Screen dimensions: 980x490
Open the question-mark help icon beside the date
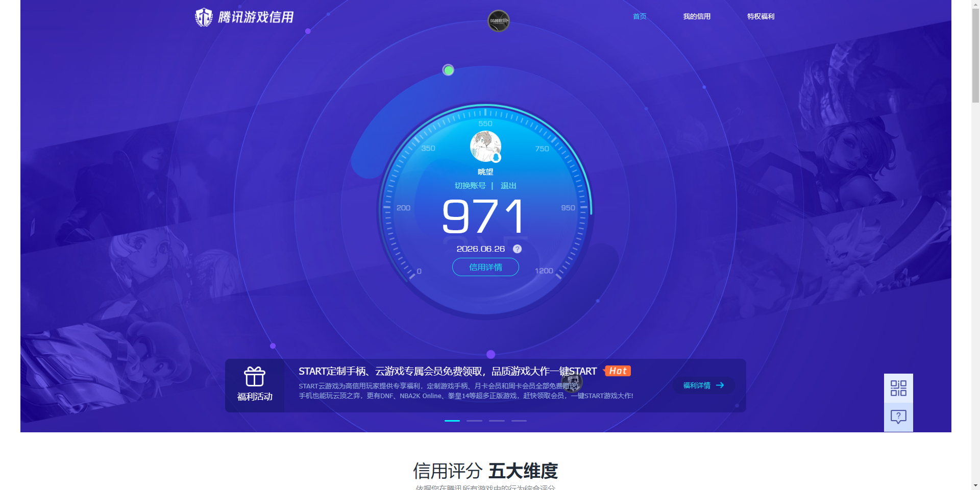517,249
